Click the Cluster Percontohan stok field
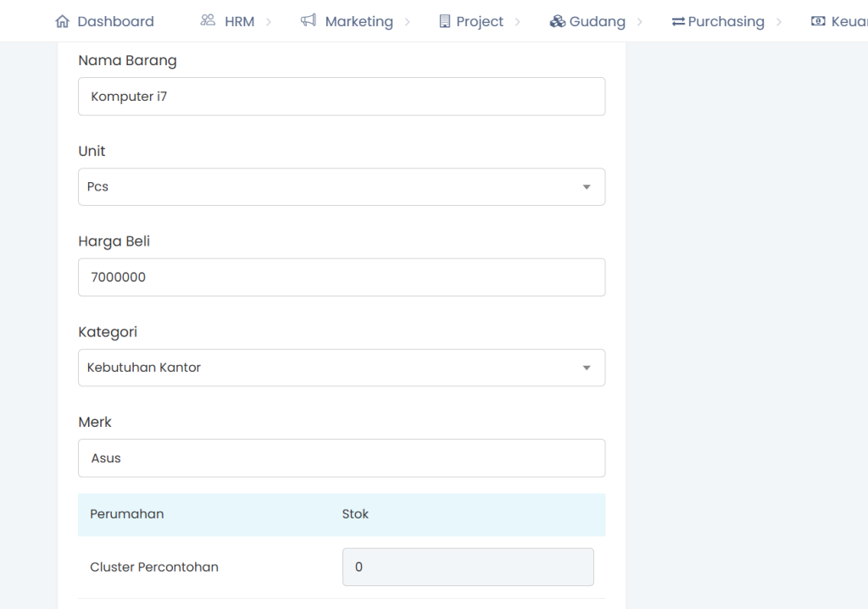 (467, 567)
